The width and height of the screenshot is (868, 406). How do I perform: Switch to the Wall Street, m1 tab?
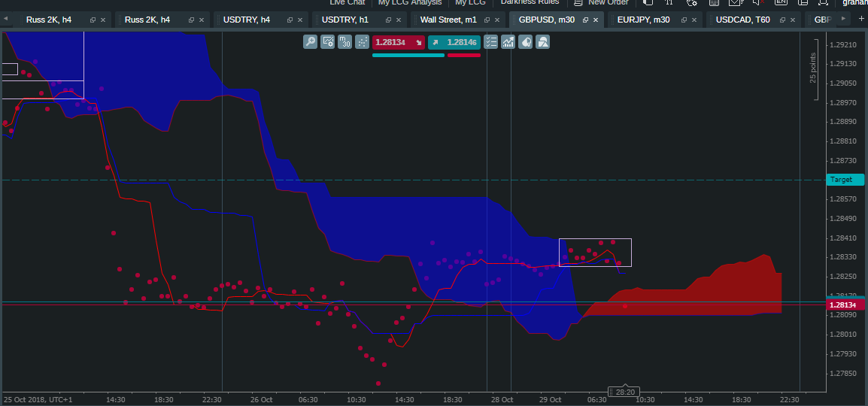448,20
